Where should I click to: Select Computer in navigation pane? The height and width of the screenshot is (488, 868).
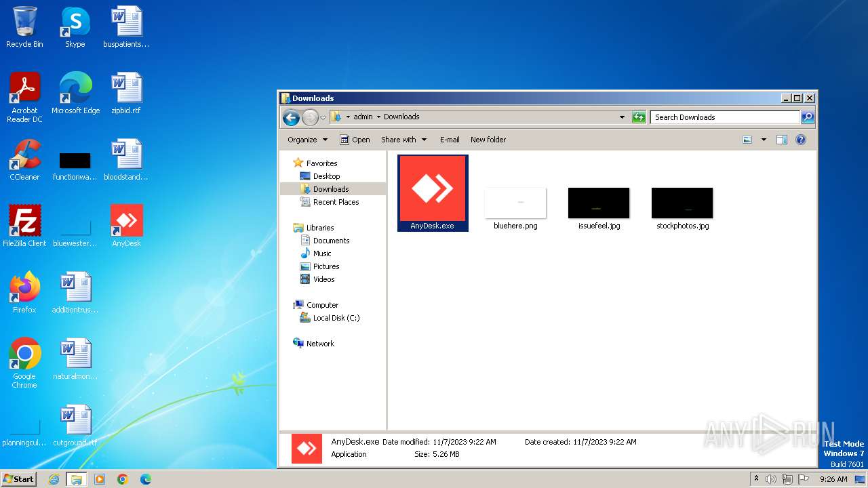[x=316, y=305]
